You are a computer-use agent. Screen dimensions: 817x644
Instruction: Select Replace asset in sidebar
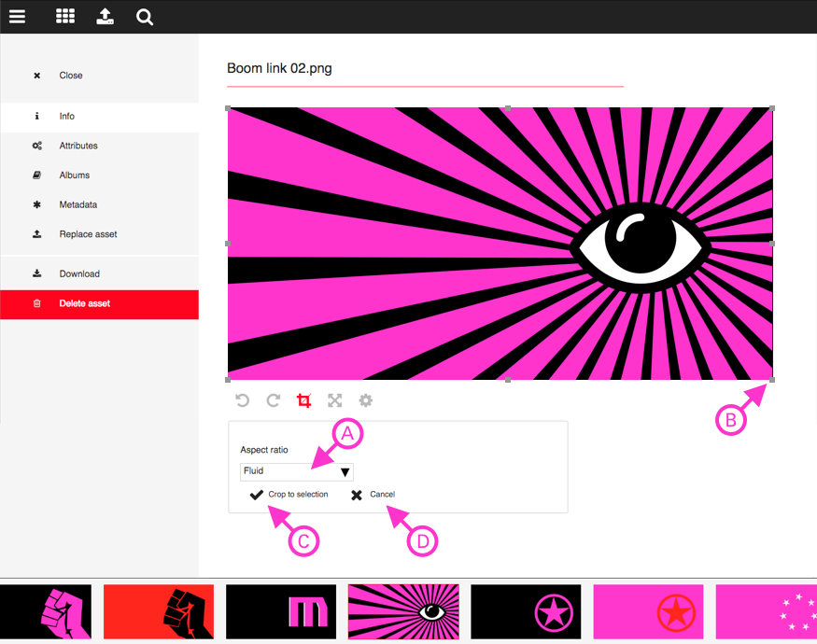pyautogui.click(x=100, y=234)
